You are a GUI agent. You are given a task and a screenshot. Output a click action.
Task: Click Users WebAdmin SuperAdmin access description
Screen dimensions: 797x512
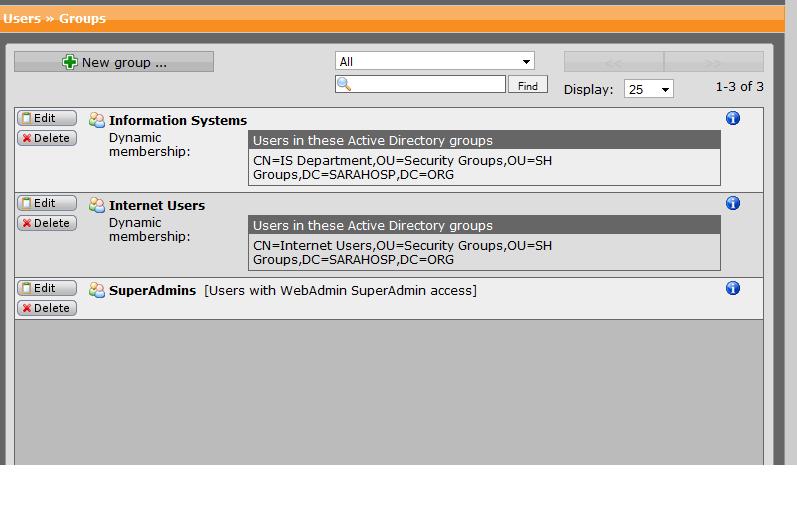[341, 290]
